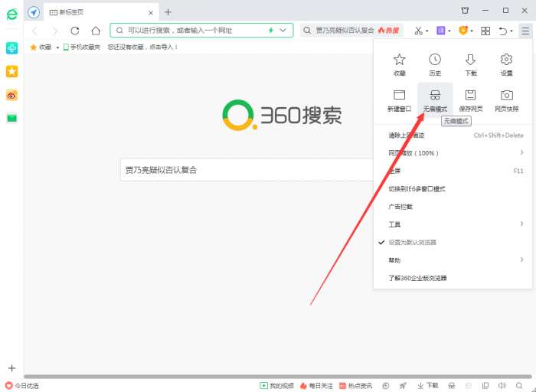536x392 pixels.
Task: Click the undo closed tab icon
Action: pos(503,31)
